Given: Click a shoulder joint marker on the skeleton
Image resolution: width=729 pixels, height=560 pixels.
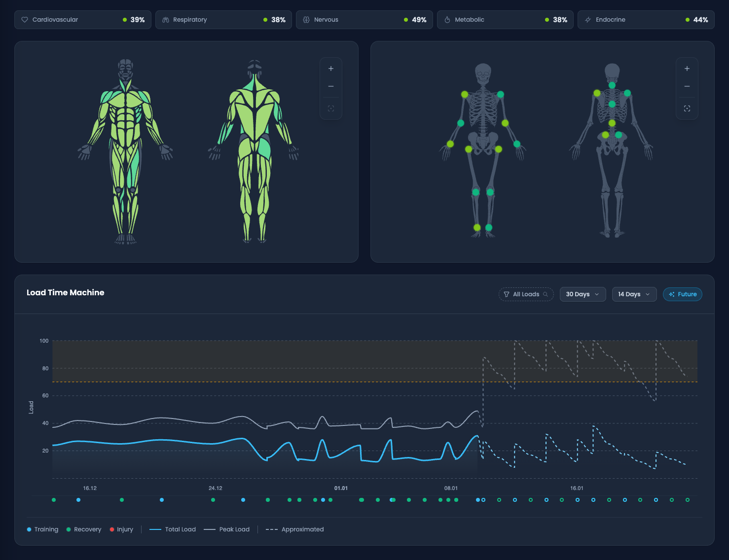Looking at the screenshot, I should point(464,94).
